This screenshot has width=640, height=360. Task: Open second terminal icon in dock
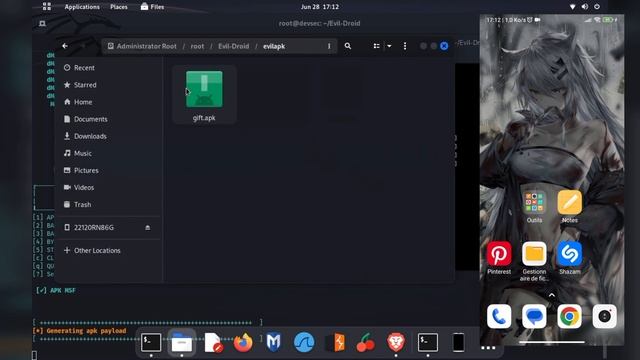click(x=428, y=342)
